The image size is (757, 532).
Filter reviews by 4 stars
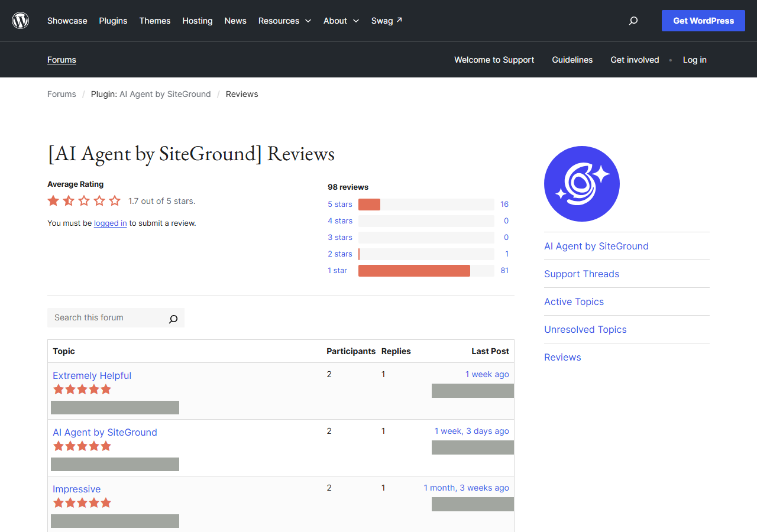pyautogui.click(x=340, y=221)
